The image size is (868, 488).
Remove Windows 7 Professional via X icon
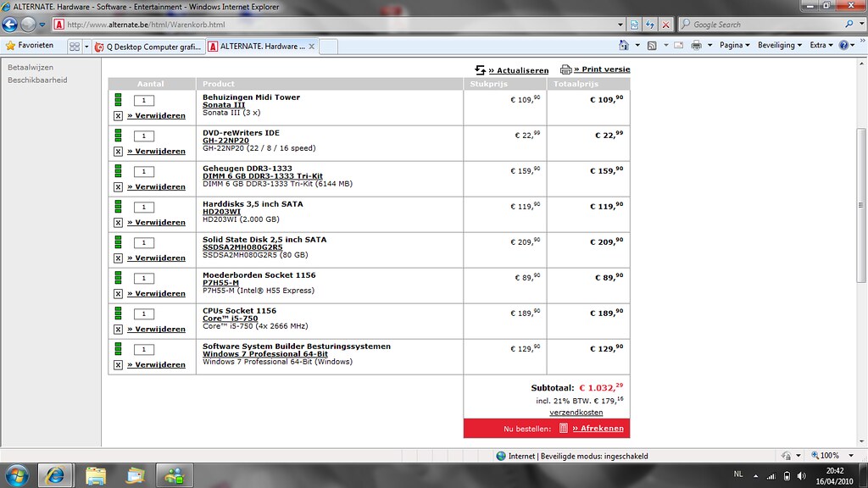pyautogui.click(x=118, y=364)
